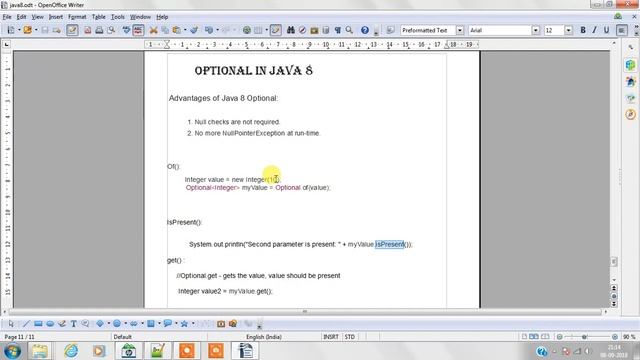Open the Tools menu
640x360 pixels.
click(x=118, y=17)
